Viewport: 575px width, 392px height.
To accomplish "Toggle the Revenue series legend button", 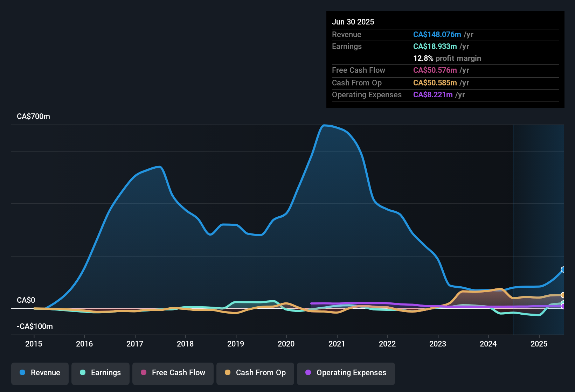I will [x=40, y=373].
